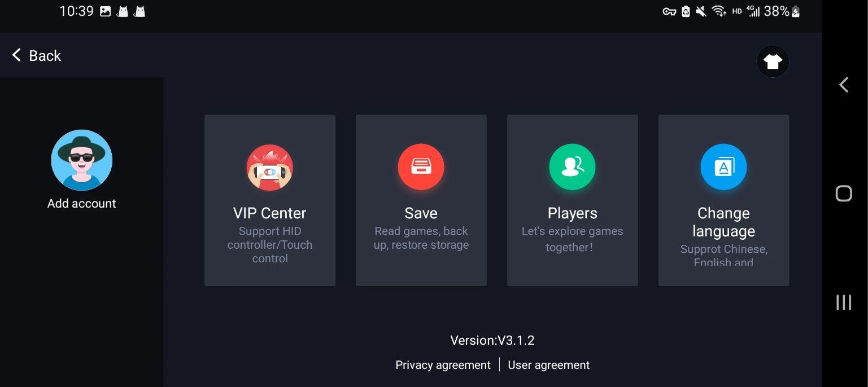Select the VIP Center title text
This screenshot has height=387, width=868.
pyautogui.click(x=270, y=213)
